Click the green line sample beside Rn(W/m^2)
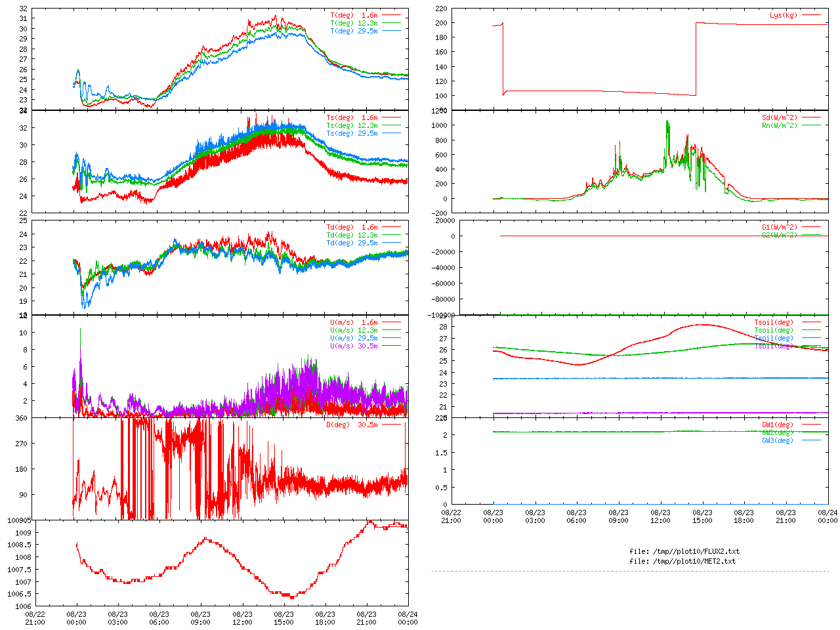 click(811, 125)
